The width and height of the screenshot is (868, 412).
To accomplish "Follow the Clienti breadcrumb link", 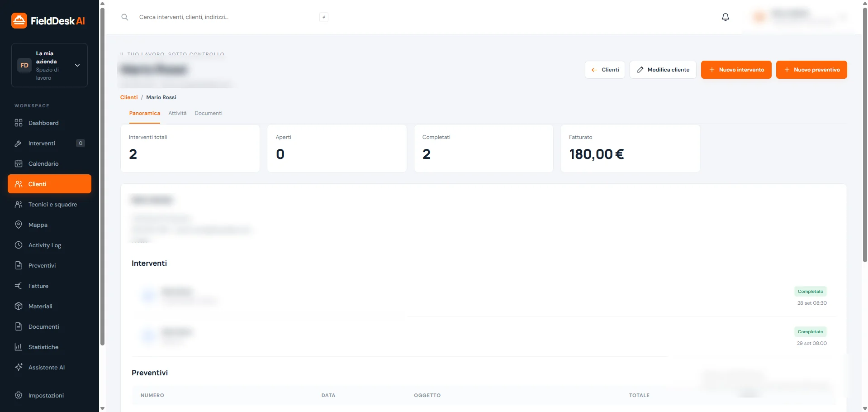I will [129, 97].
